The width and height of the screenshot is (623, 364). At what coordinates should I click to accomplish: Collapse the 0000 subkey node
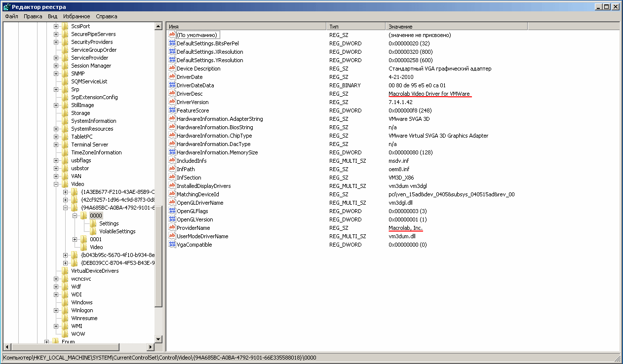coord(75,216)
